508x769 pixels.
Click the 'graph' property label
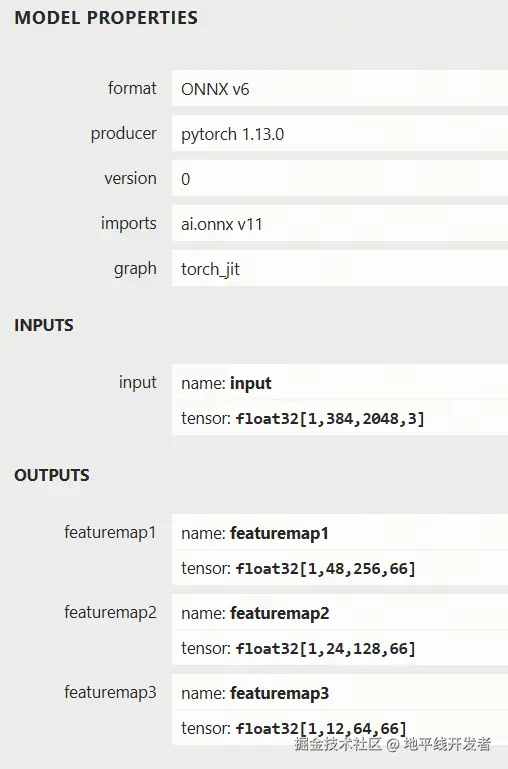tap(135, 269)
